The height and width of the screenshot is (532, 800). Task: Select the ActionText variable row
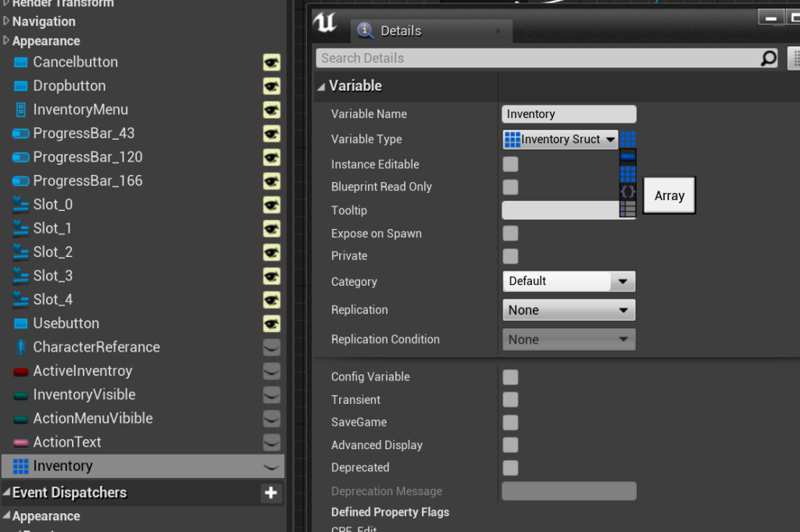click(x=143, y=442)
